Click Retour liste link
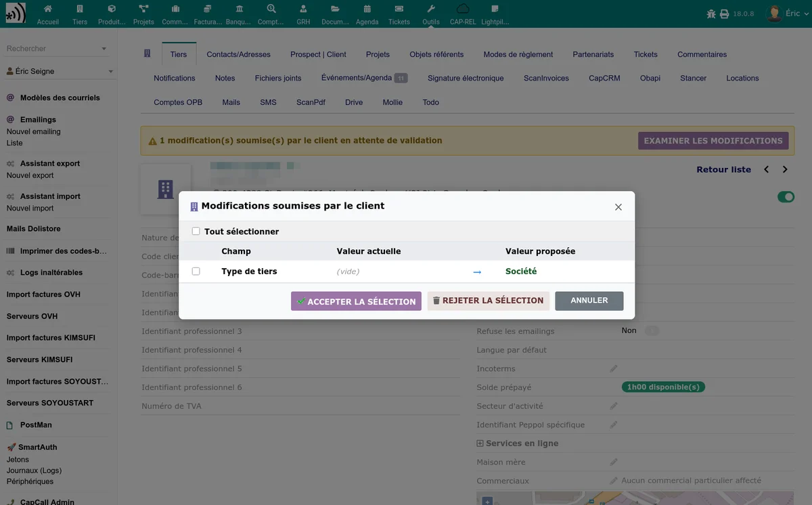The image size is (812, 505). (x=723, y=169)
